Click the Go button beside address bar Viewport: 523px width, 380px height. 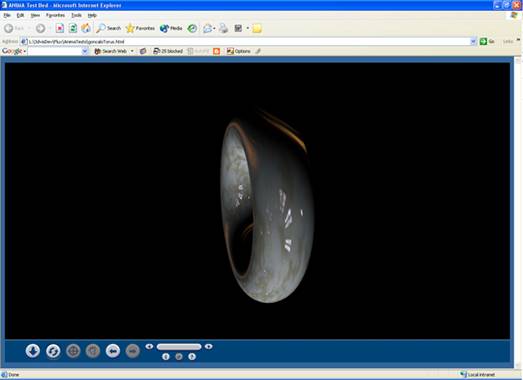(x=487, y=41)
